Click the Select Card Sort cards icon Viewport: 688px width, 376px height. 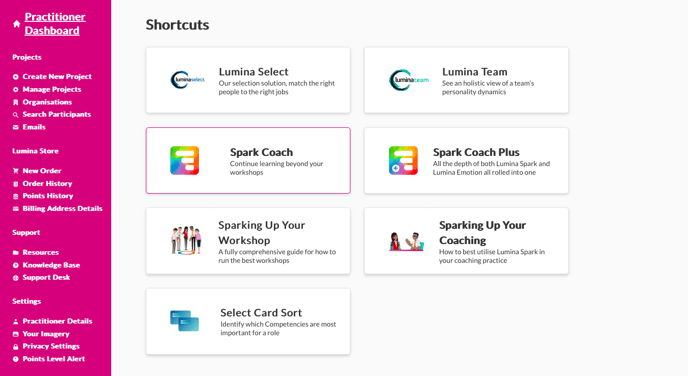184,321
